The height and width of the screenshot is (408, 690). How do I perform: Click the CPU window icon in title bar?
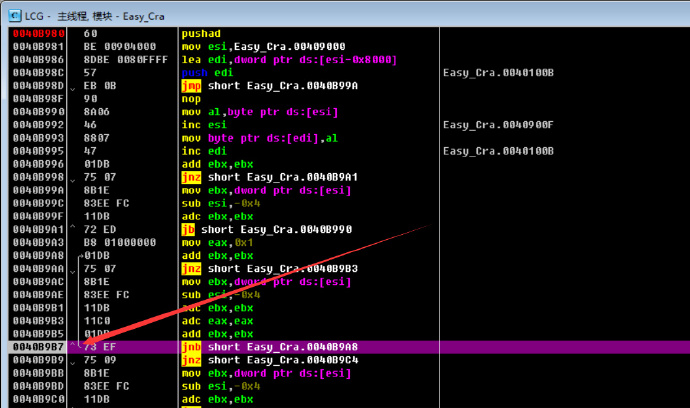click(x=15, y=16)
